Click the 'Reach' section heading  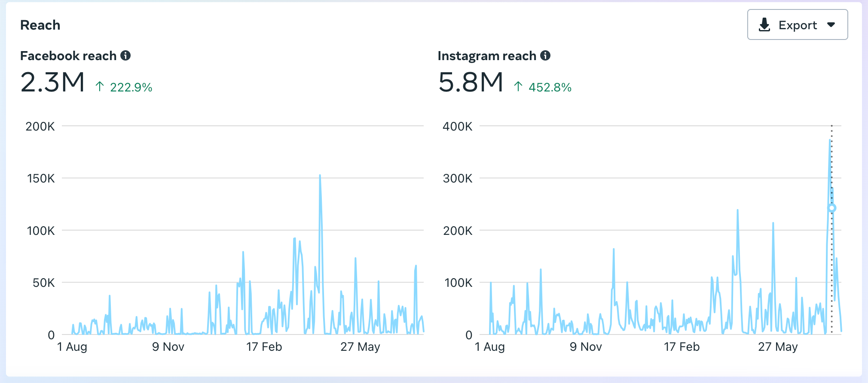point(40,25)
